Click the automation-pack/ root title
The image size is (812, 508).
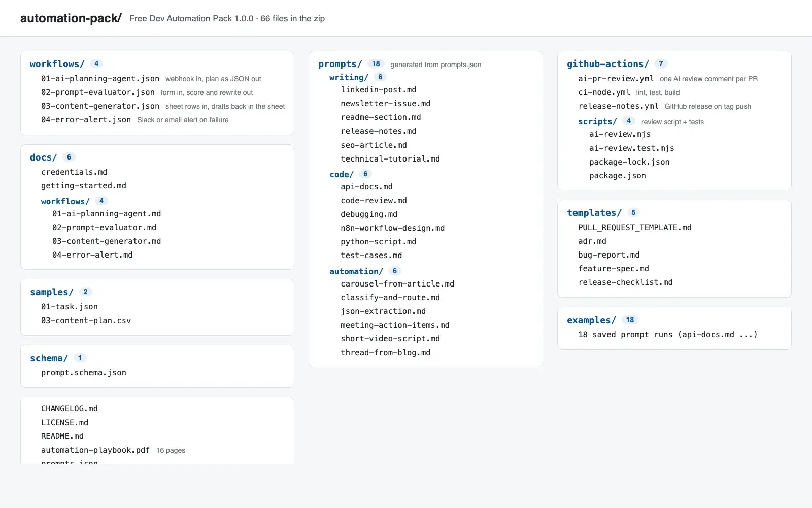coord(71,18)
